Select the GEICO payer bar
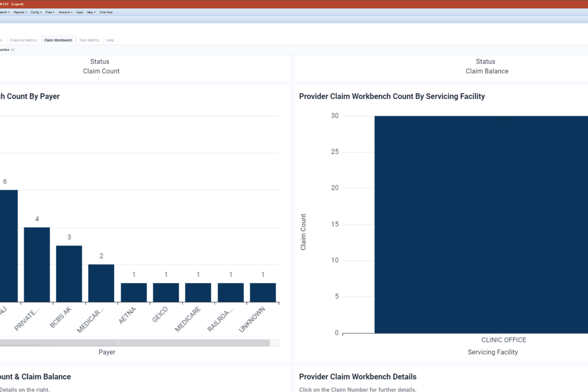588x392 pixels. click(x=166, y=292)
